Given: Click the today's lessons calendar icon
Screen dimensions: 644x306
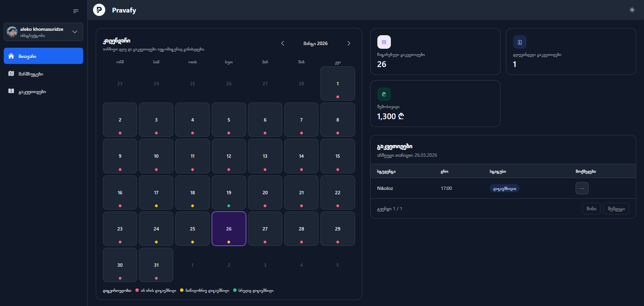Looking at the screenshot, I should (519, 42).
